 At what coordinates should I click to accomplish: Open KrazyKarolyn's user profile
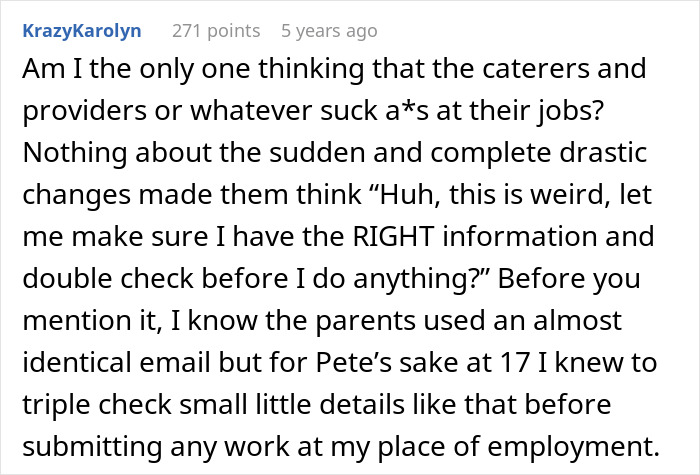tap(81, 31)
